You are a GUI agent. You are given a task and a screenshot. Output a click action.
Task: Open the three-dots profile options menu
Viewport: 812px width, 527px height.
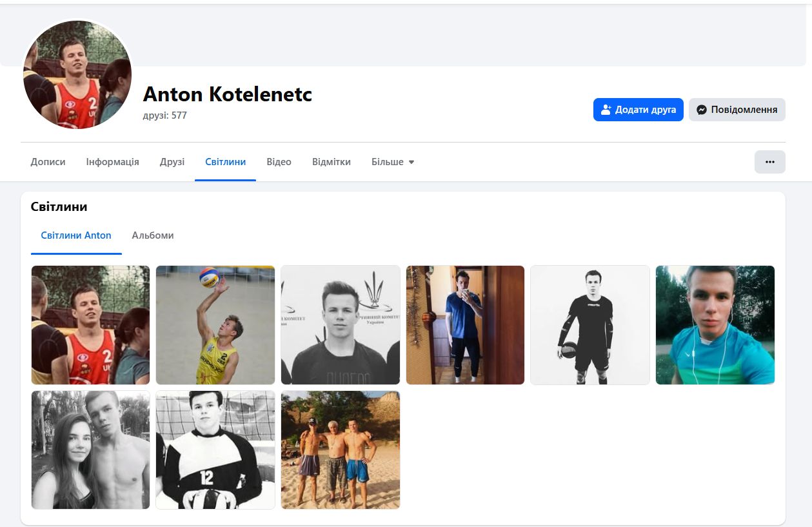pyautogui.click(x=769, y=162)
